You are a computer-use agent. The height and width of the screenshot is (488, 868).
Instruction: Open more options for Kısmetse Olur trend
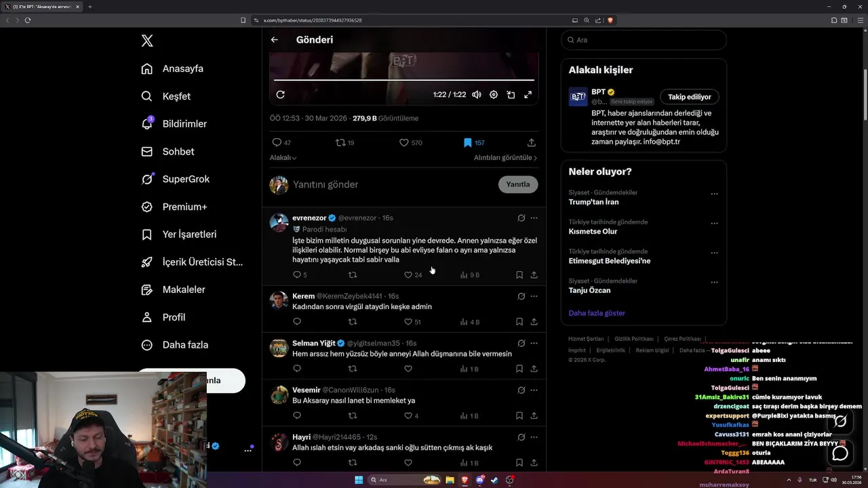[714, 223]
